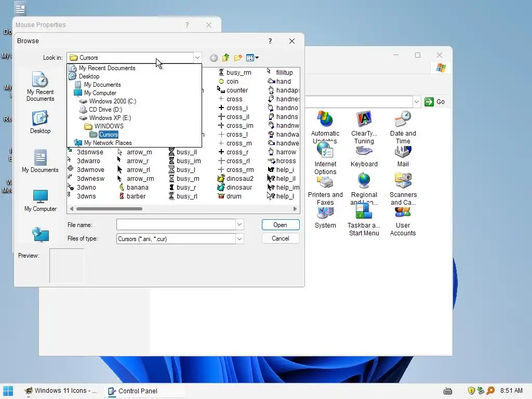The width and height of the screenshot is (532, 399).
Task: Open User Accounts in Control Panel
Action: [x=403, y=222]
